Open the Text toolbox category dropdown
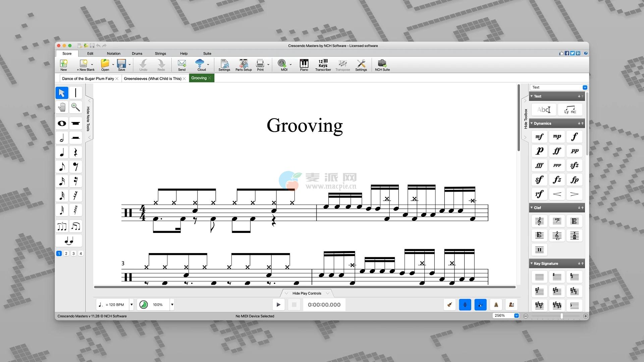This screenshot has width=644, height=362. pyautogui.click(x=585, y=87)
